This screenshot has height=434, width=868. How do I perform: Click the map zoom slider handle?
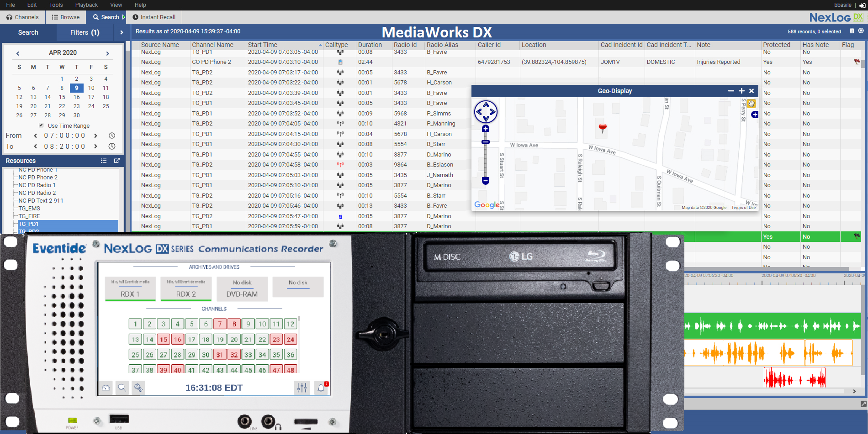click(486, 142)
